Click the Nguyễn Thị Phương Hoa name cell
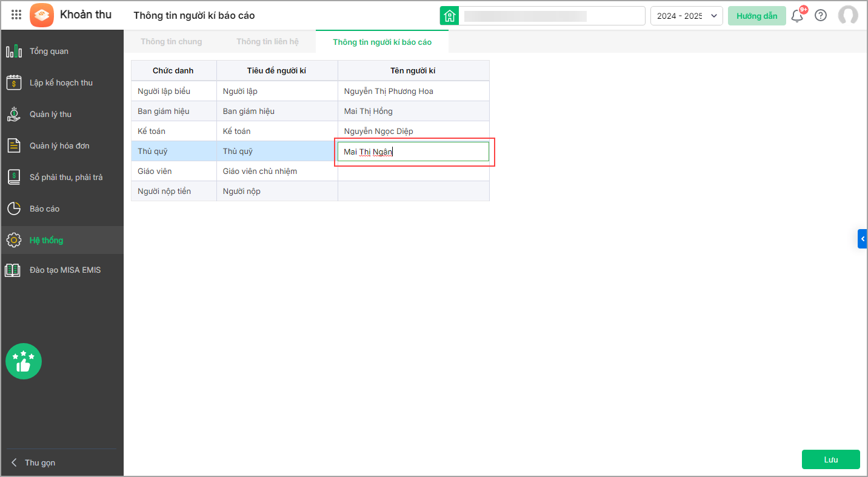 [413, 91]
